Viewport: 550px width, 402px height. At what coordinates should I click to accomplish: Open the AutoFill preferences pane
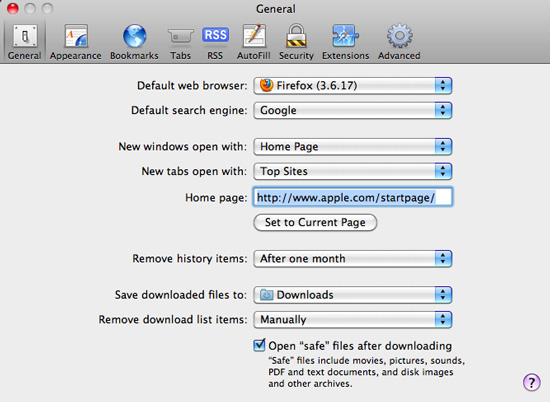tap(254, 42)
